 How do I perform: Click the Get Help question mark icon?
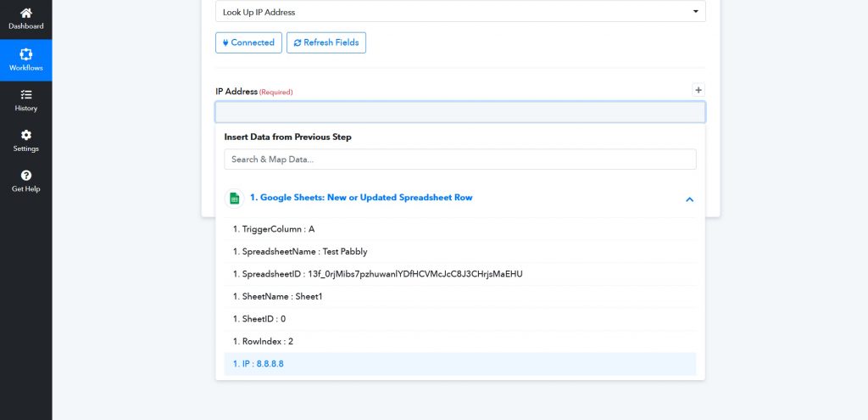tap(25, 176)
